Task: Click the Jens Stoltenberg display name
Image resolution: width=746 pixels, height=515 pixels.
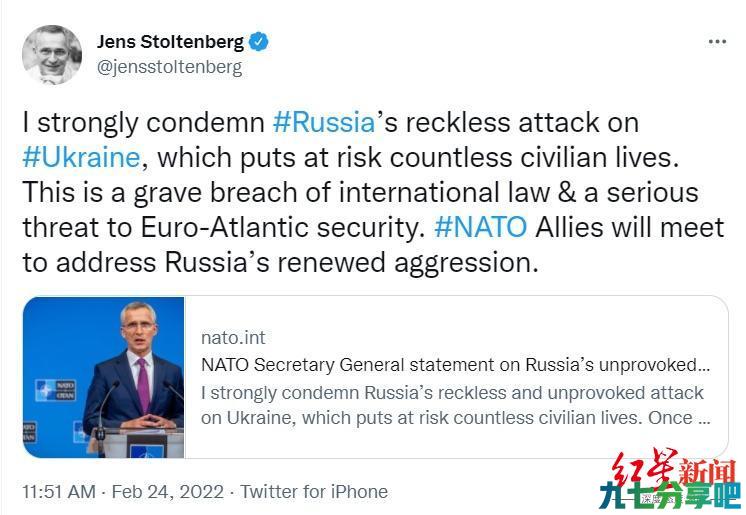Action: tap(170, 42)
